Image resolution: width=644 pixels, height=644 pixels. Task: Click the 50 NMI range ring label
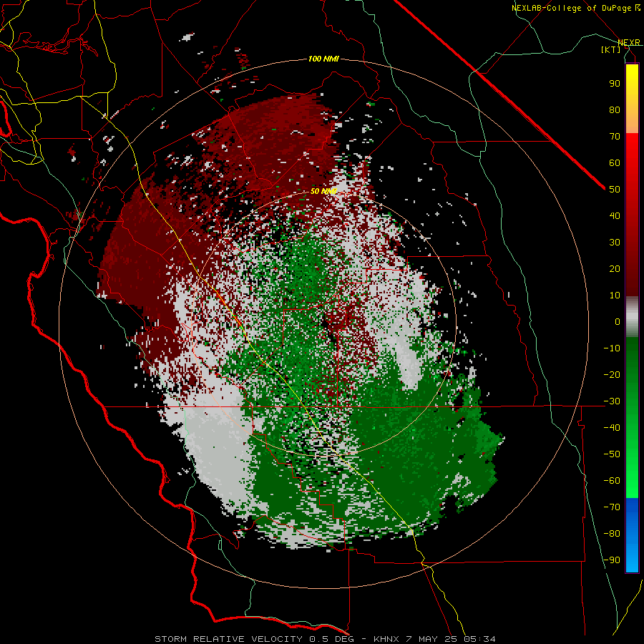(x=323, y=191)
